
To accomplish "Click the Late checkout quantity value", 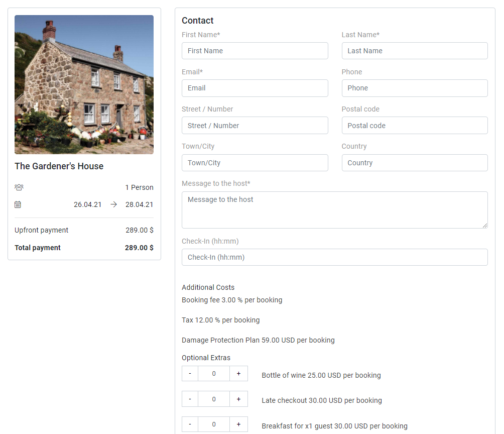I will [x=214, y=399].
